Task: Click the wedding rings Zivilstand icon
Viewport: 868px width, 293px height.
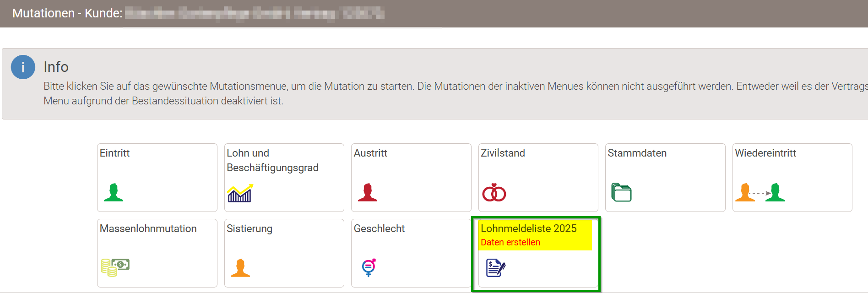Action: coord(494,193)
